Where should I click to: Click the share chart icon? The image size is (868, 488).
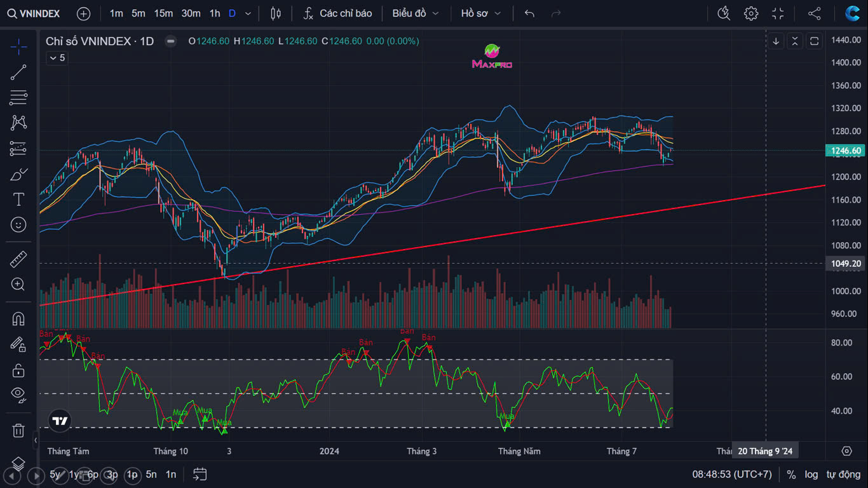[814, 13]
